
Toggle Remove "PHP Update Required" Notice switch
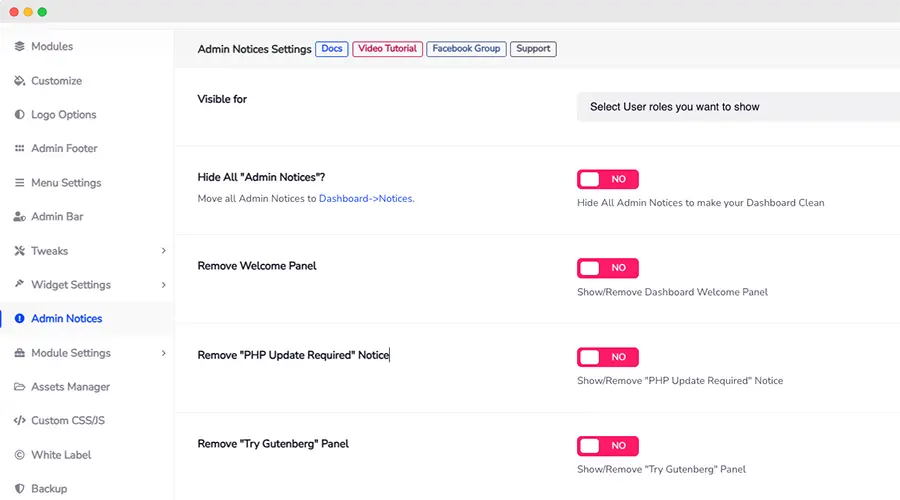click(607, 357)
